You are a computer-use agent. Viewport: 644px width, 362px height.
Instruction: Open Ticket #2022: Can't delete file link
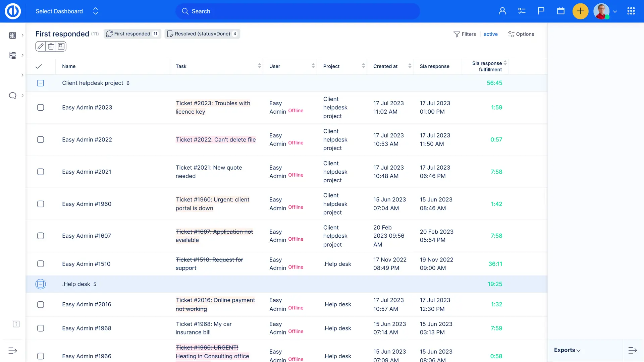tap(216, 140)
